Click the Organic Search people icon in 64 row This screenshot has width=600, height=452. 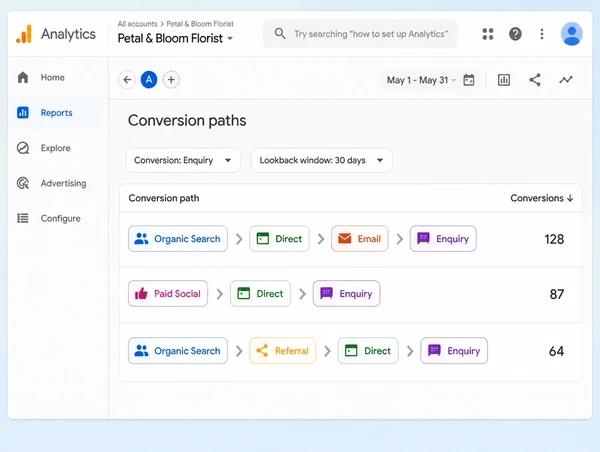coord(141,351)
